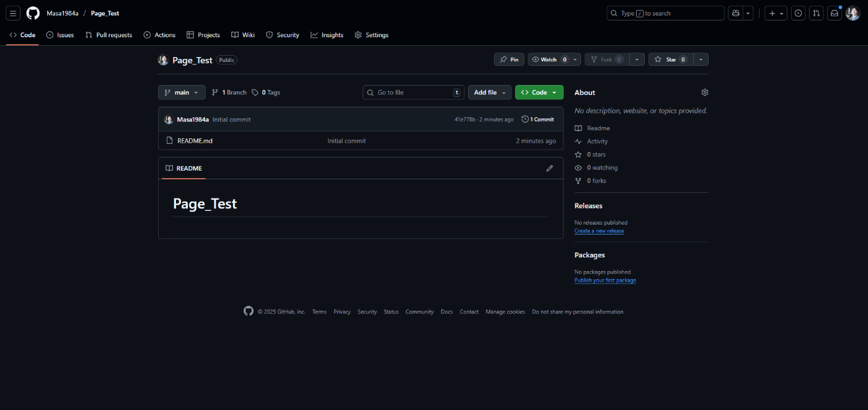Open 1 Branch list link
This screenshot has width=868, height=410.
229,92
